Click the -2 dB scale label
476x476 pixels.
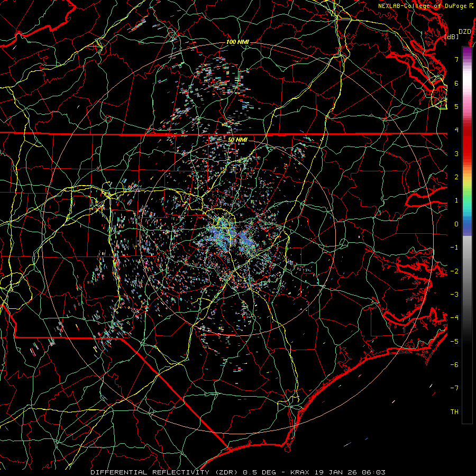tap(454, 271)
